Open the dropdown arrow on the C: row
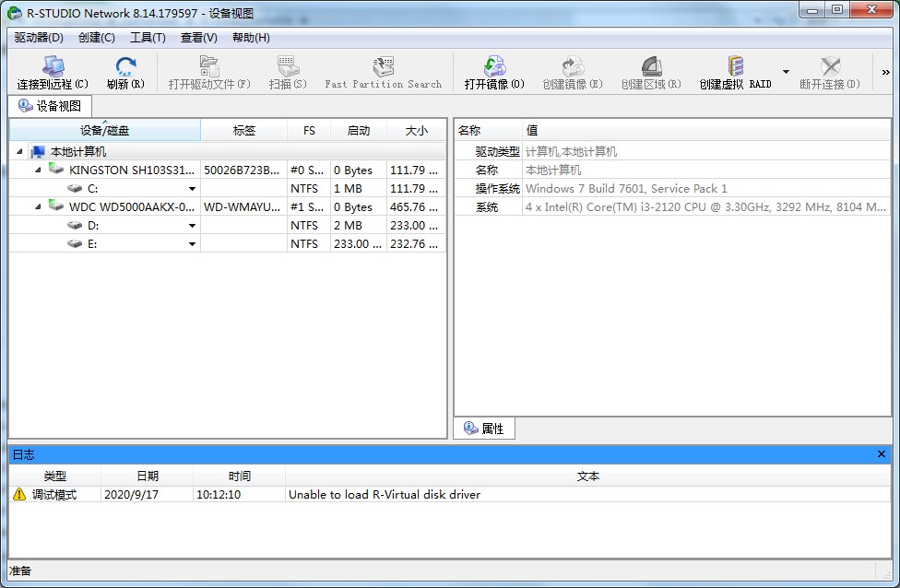This screenshot has height=588, width=900. click(x=193, y=189)
